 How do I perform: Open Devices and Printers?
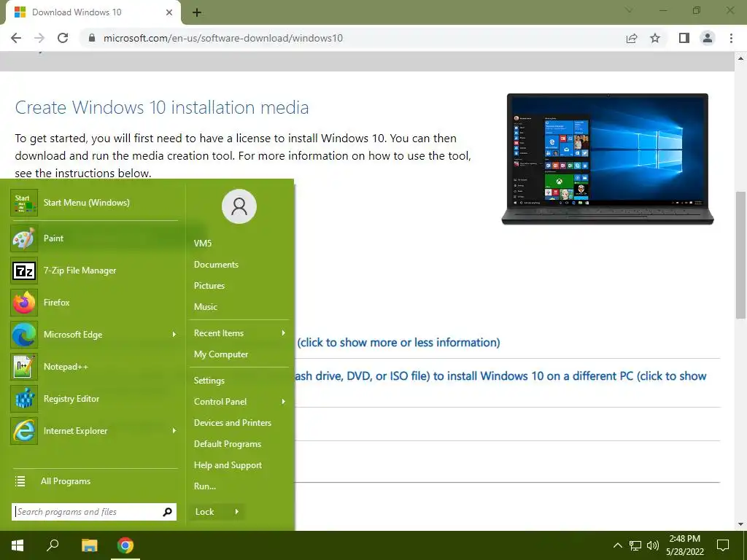233,423
